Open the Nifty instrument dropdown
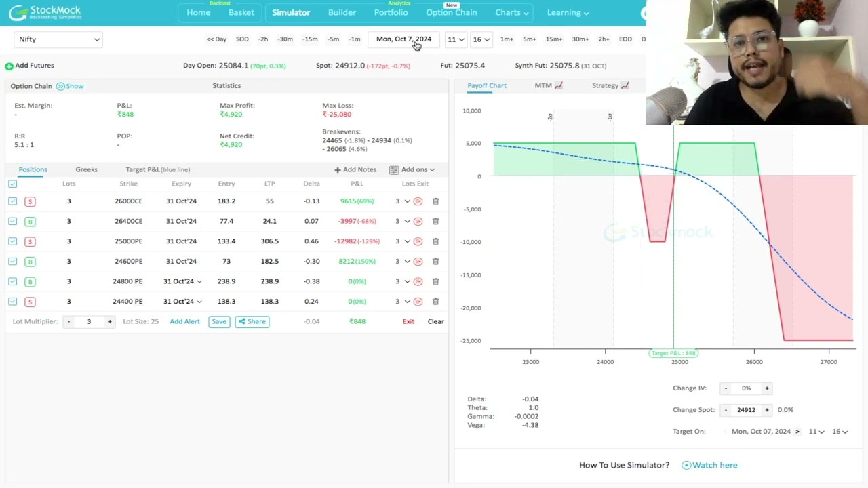 58,39
